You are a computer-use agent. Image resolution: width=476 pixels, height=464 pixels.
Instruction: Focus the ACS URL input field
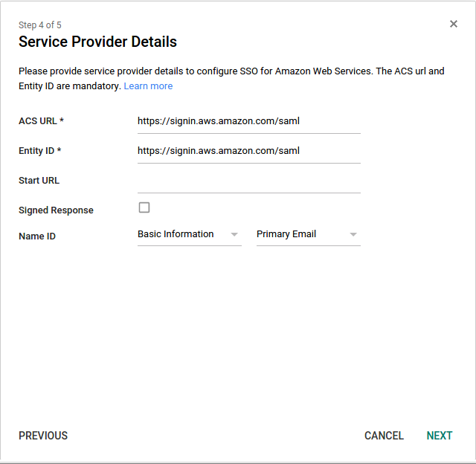pyautogui.click(x=249, y=121)
